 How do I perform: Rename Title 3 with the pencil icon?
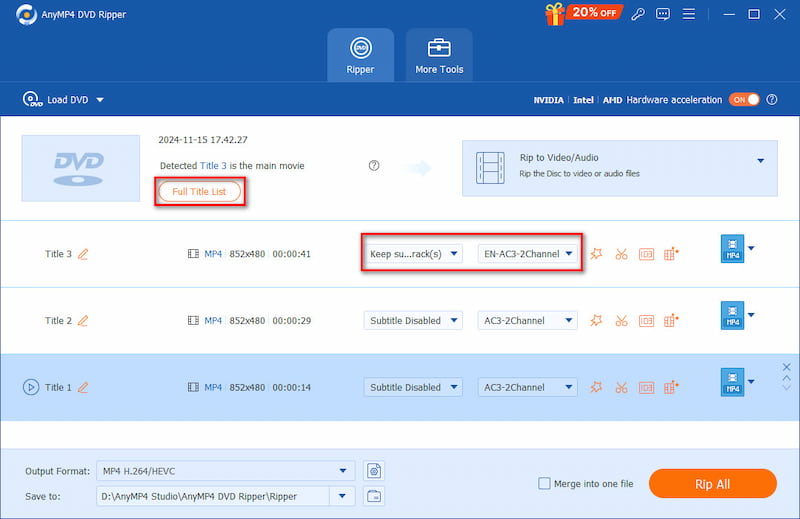tap(83, 254)
